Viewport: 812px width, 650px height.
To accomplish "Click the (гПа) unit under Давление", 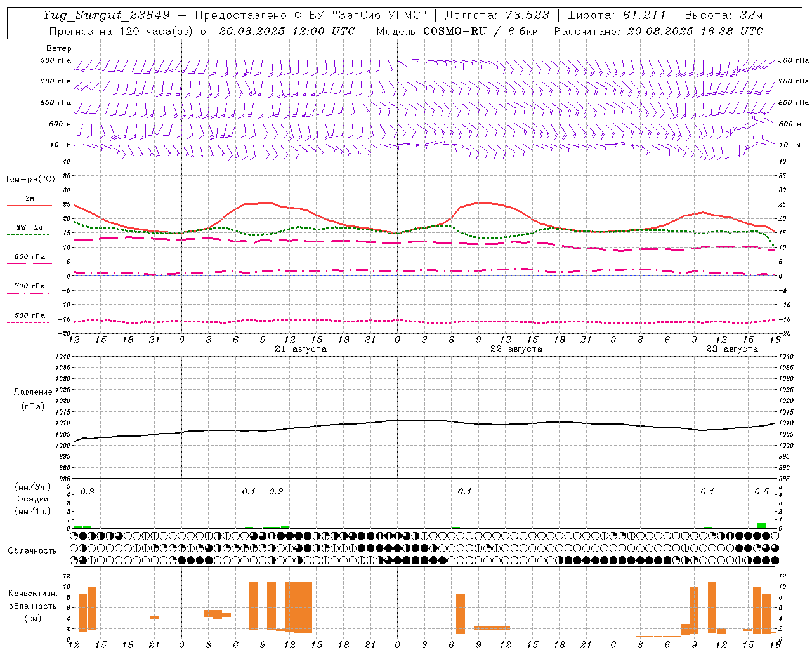I will pyautogui.click(x=33, y=406).
